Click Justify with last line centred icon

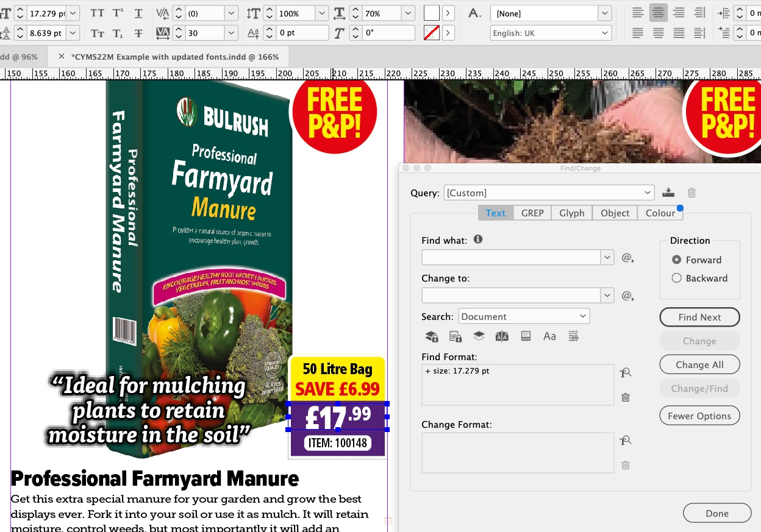click(x=658, y=33)
